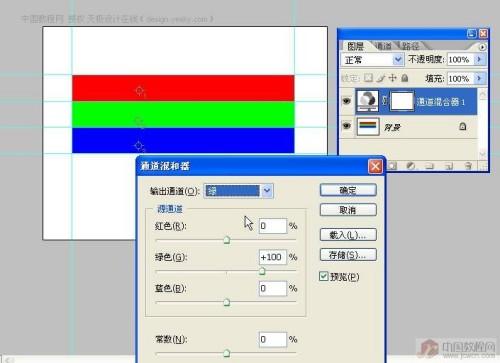Toggle the 预览(P) checkbox

pyautogui.click(x=323, y=276)
